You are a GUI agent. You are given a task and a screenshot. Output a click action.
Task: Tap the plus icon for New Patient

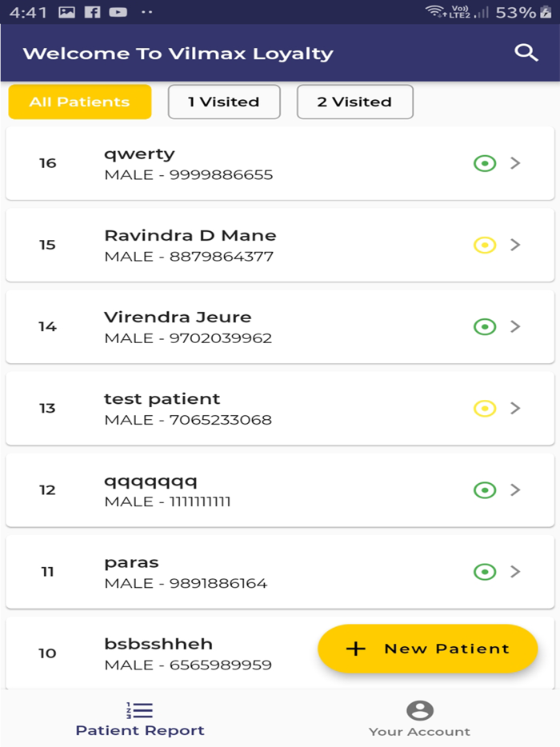[x=355, y=649]
